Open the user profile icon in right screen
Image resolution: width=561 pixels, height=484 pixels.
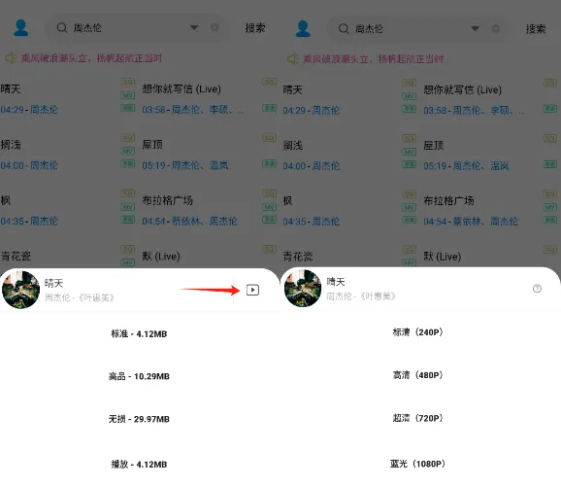pyautogui.click(x=303, y=29)
